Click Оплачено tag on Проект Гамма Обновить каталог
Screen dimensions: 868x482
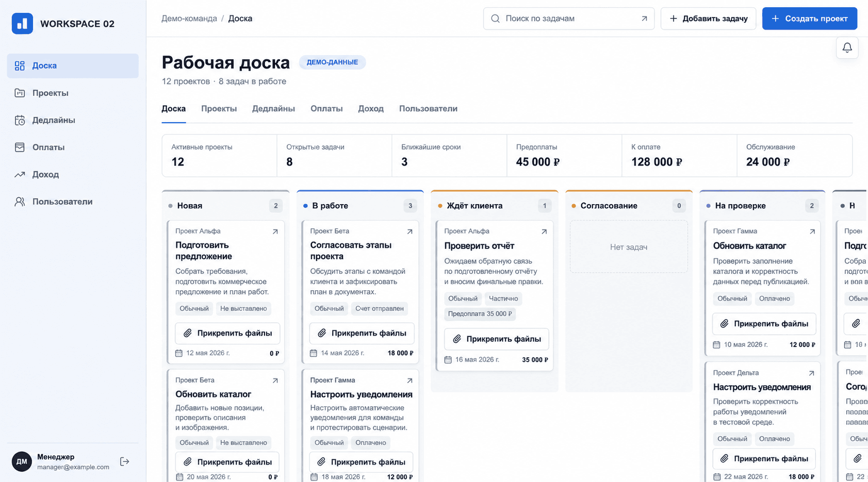[x=774, y=298]
